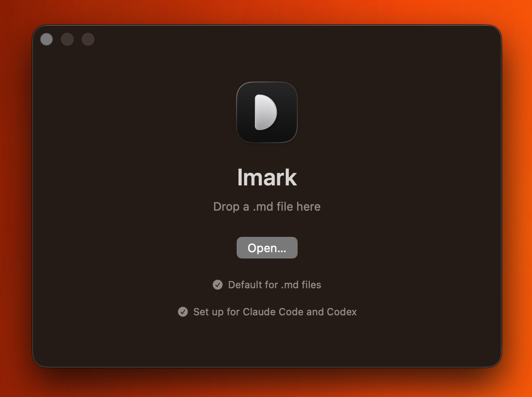Click the checkmark beside Set up for Claude Code
Image resolution: width=532 pixels, height=397 pixels.
tap(183, 312)
